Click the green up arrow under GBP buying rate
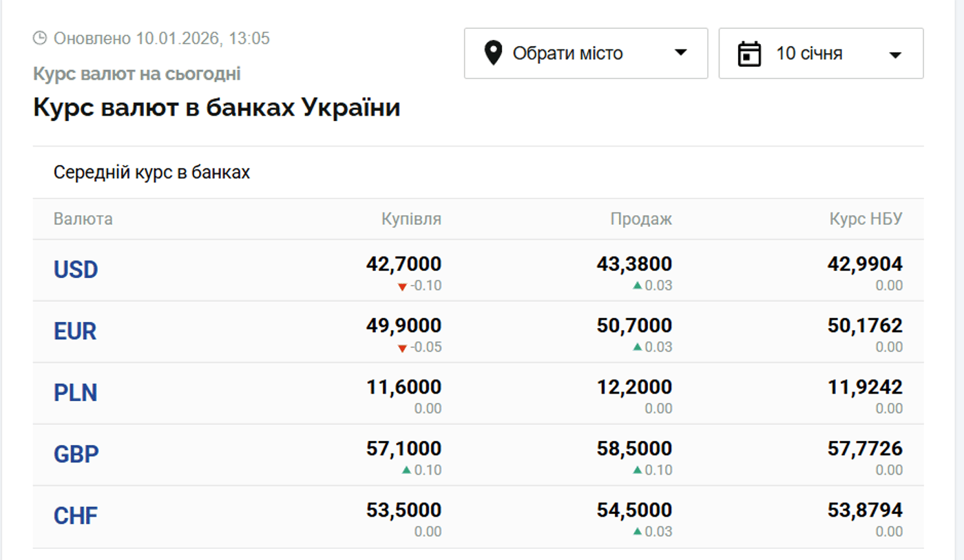964x560 pixels. pos(406,470)
